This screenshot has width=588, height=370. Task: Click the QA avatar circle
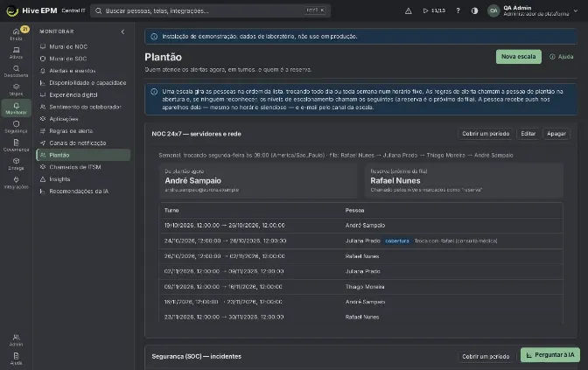coord(493,10)
